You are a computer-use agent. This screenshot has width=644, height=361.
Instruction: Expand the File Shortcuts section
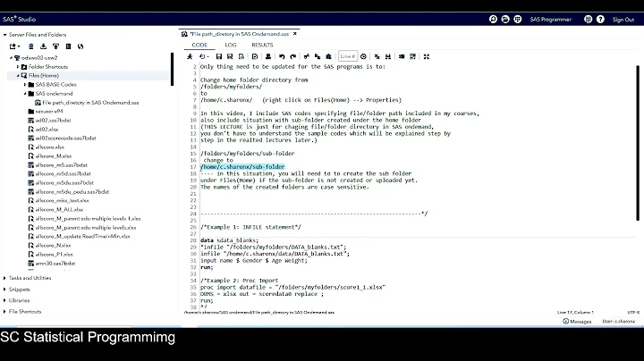[x=5, y=311]
